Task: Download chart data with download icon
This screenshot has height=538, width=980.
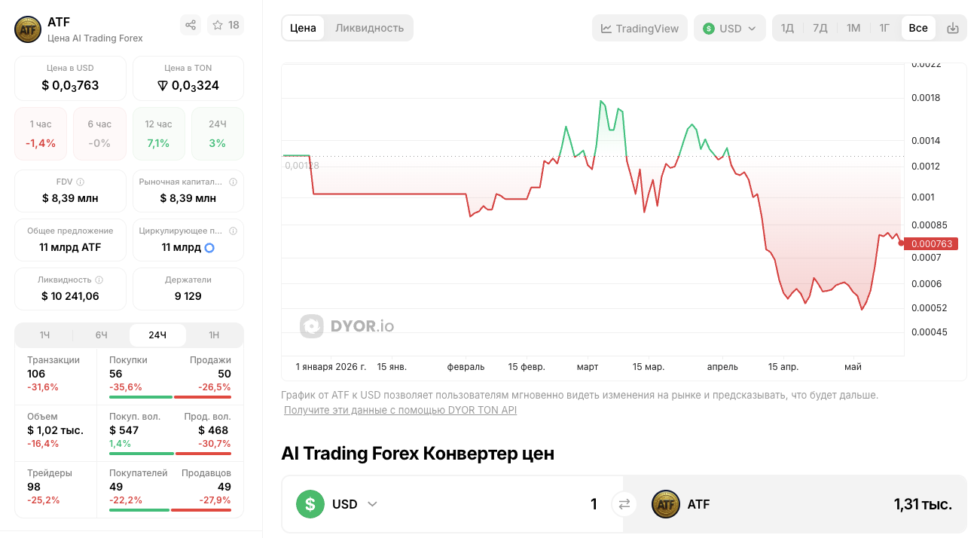Action: click(953, 28)
